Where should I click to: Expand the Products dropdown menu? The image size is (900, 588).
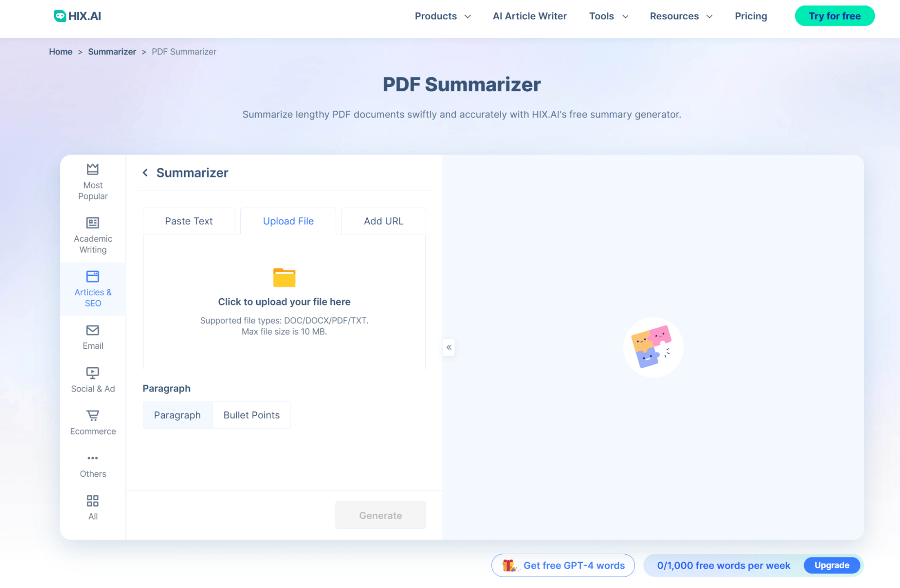click(x=443, y=16)
